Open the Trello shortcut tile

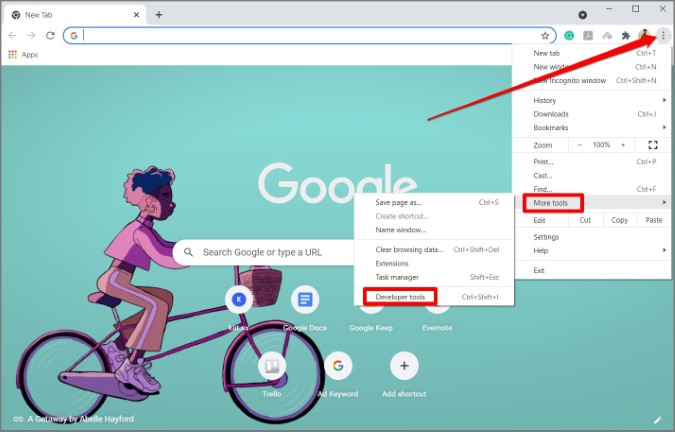[x=272, y=366]
